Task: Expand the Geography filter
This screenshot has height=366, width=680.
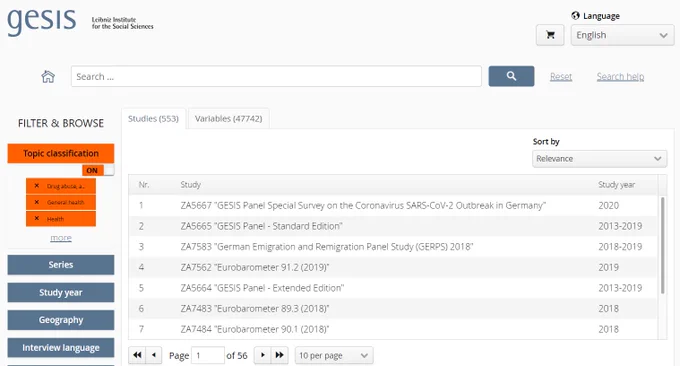Action: coord(61,320)
